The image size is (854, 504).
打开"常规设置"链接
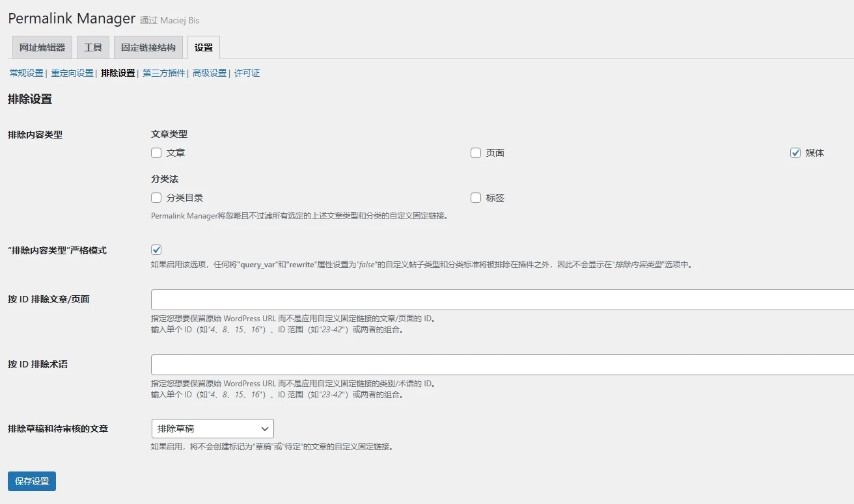tap(25, 73)
